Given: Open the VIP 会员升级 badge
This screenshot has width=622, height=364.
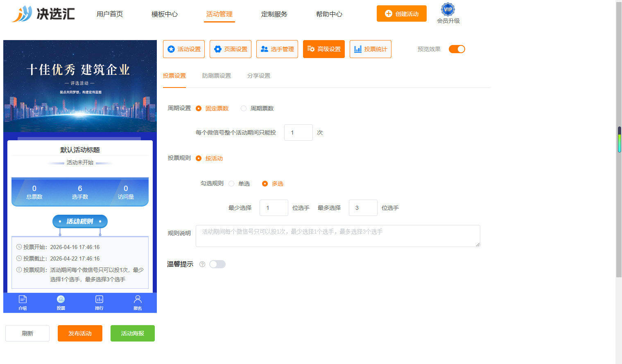Looking at the screenshot, I should tap(448, 13).
